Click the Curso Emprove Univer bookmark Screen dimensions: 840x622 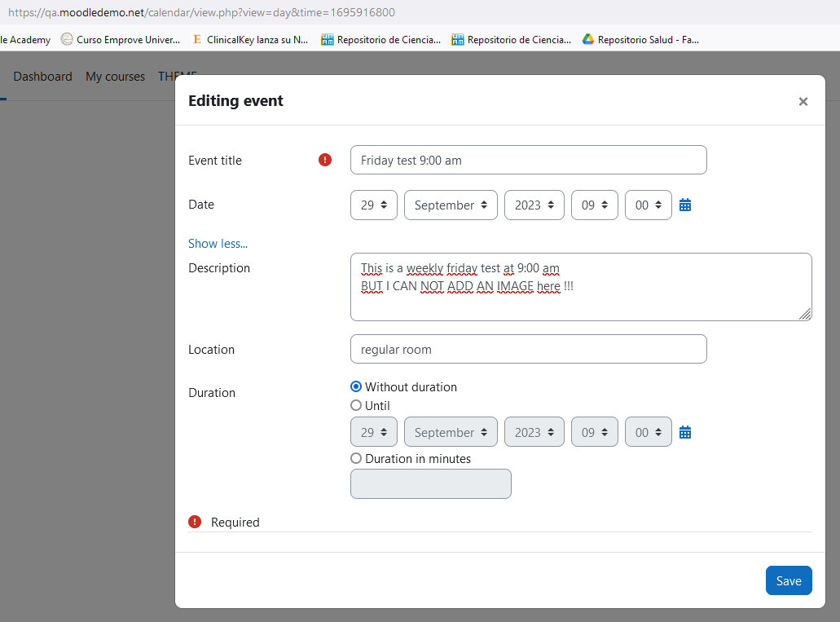click(121, 40)
